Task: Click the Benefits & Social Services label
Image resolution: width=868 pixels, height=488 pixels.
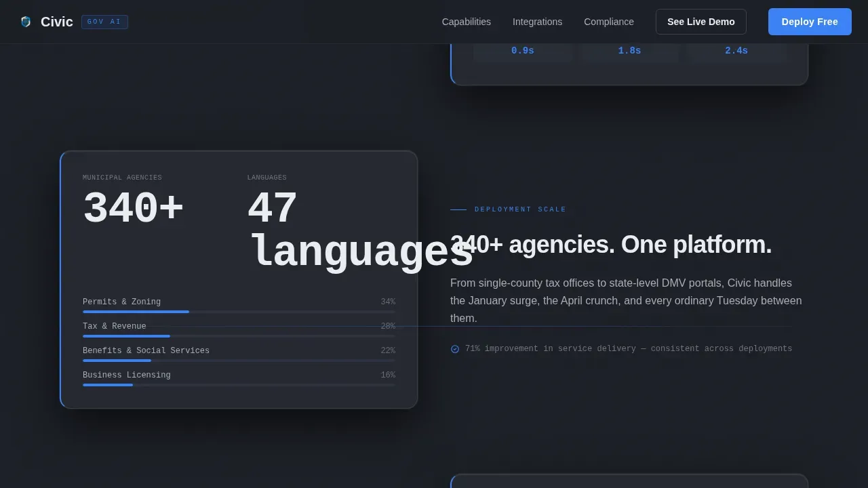Action: [146, 351]
